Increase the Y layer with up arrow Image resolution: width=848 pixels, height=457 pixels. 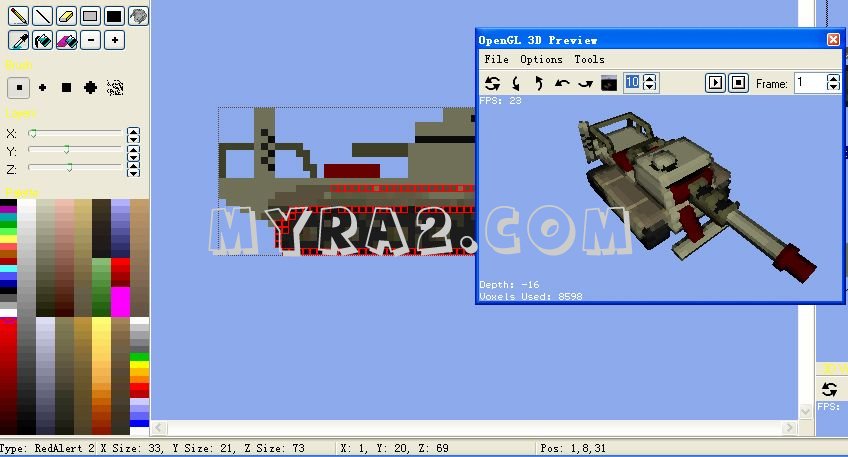pos(133,148)
